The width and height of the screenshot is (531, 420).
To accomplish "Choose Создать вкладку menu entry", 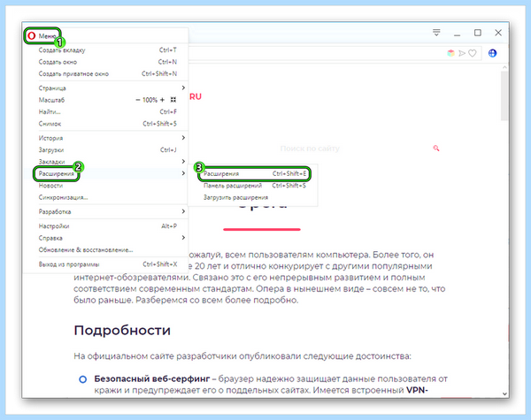I will pyautogui.click(x=107, y=50).
